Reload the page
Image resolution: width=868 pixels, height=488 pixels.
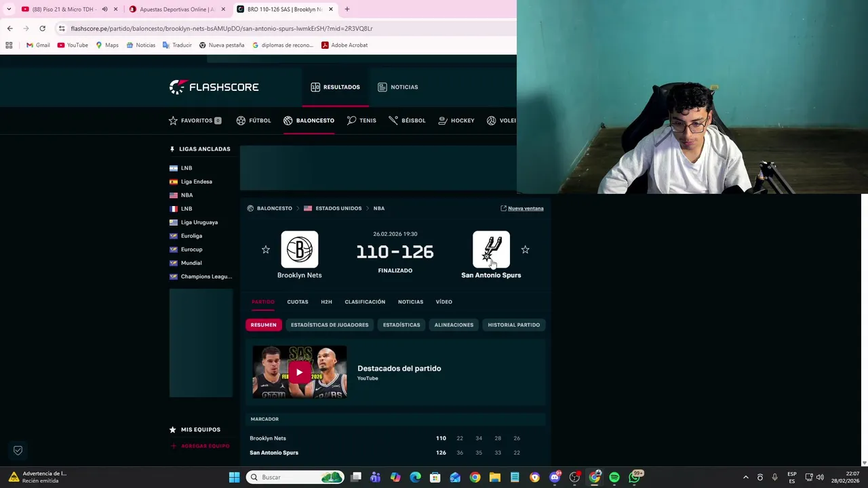pyautogui.click(x=42, y=28)
